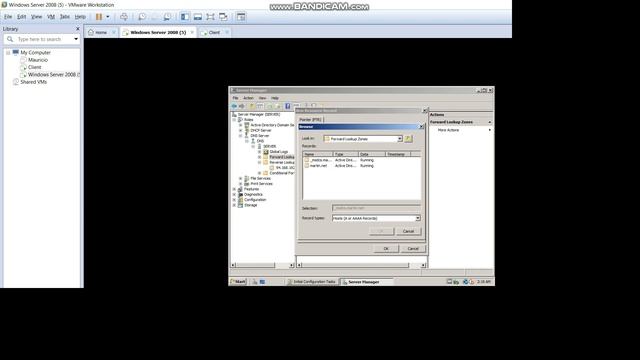Open the VM menu

pos(51,17)
